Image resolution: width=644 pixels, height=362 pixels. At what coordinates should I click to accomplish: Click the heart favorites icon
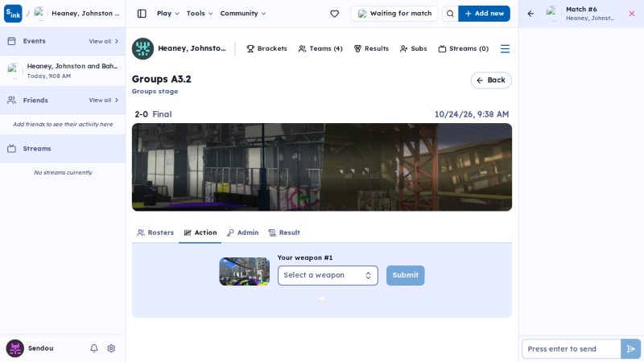pyautogui.click(x=335, y=14)
